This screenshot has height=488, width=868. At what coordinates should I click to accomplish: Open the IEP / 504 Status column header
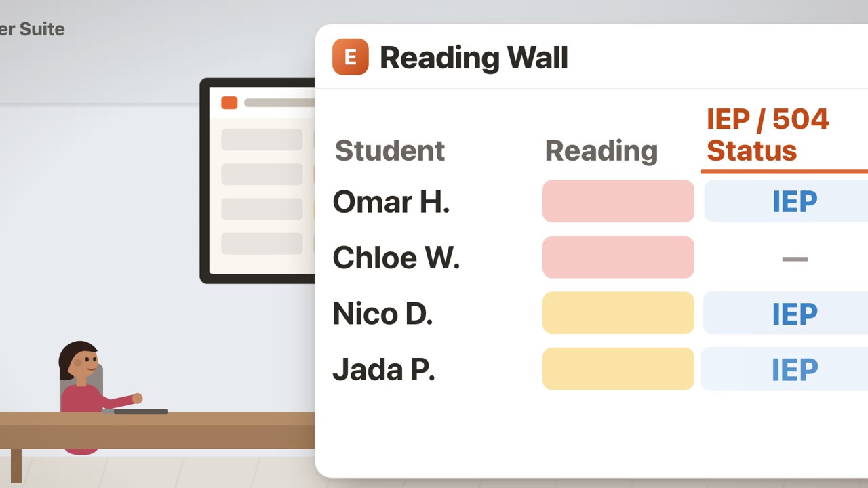pyautogui.click(x=768, y=135)
